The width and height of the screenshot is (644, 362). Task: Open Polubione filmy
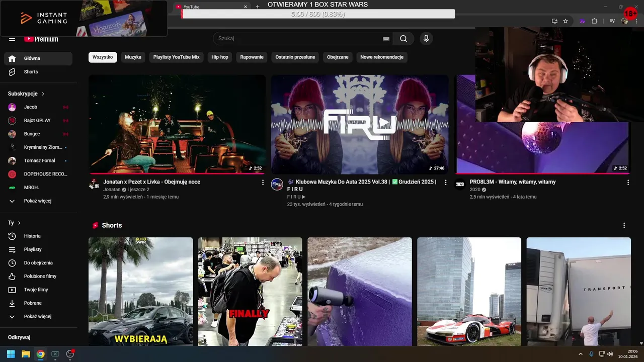coord(38,276)
